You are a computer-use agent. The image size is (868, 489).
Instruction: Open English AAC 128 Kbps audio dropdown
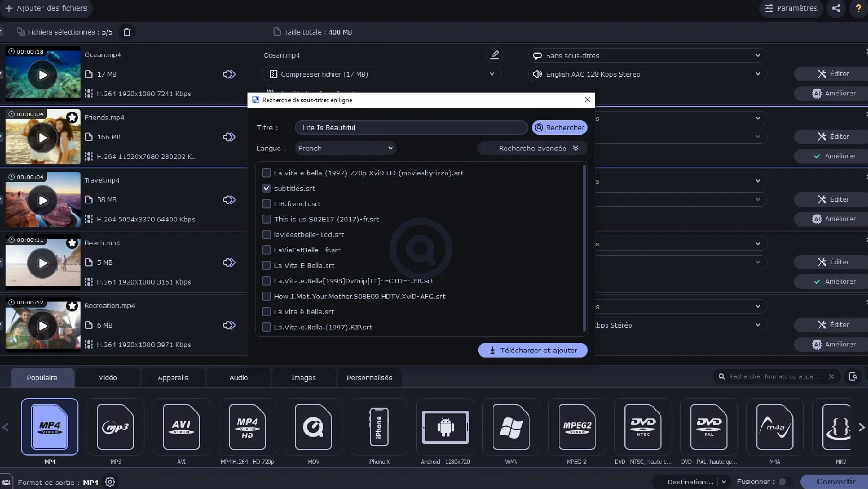tap(648, 74)
